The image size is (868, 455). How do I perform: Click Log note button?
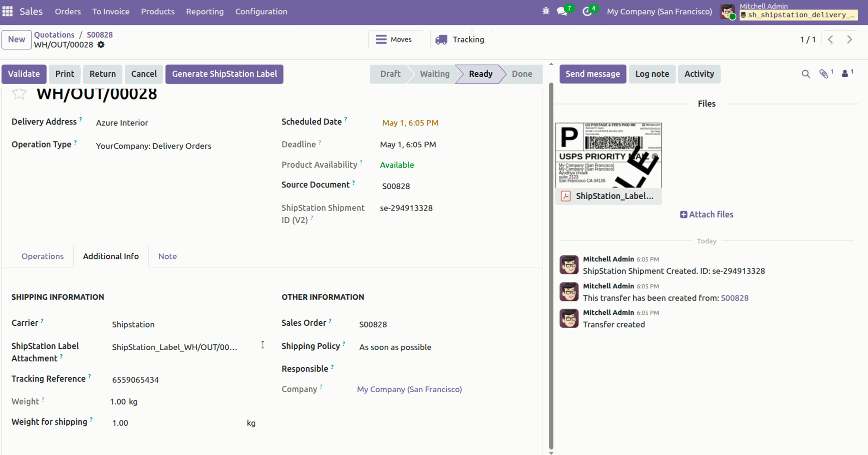[x=652, y=74]
